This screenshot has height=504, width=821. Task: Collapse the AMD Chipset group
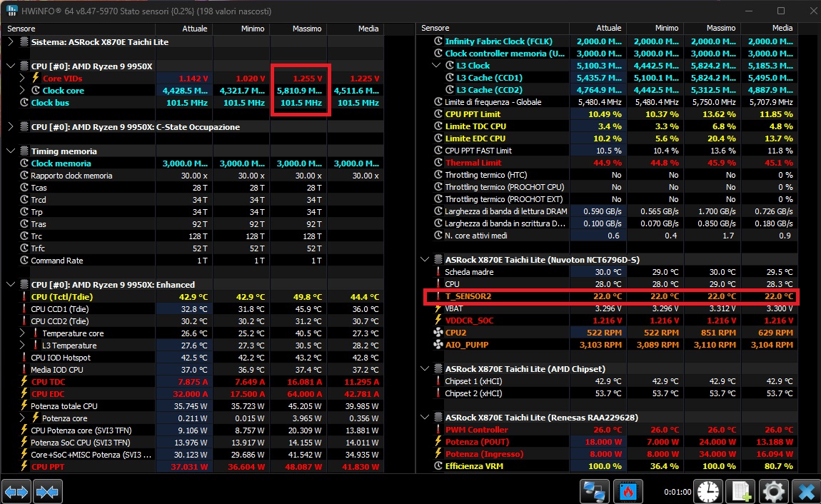click(425, 368)
